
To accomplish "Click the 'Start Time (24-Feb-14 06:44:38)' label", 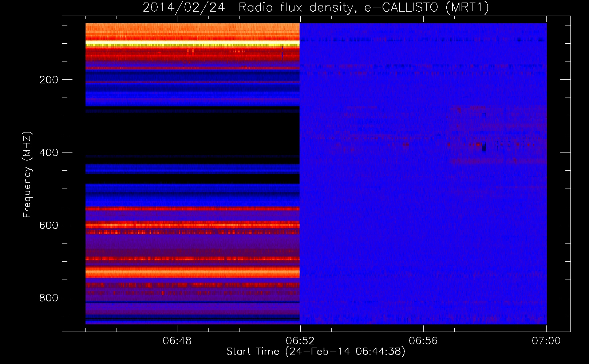I will [316, 352].
